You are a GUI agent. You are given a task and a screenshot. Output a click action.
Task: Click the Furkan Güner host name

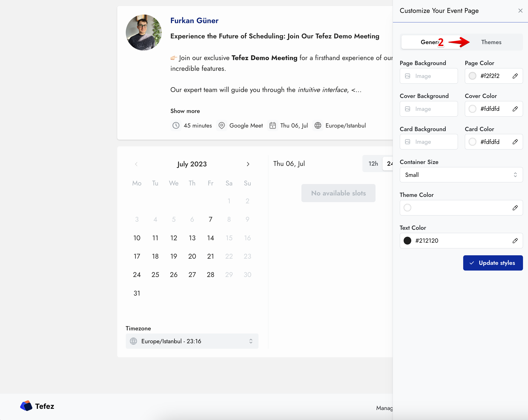point(194,20)
